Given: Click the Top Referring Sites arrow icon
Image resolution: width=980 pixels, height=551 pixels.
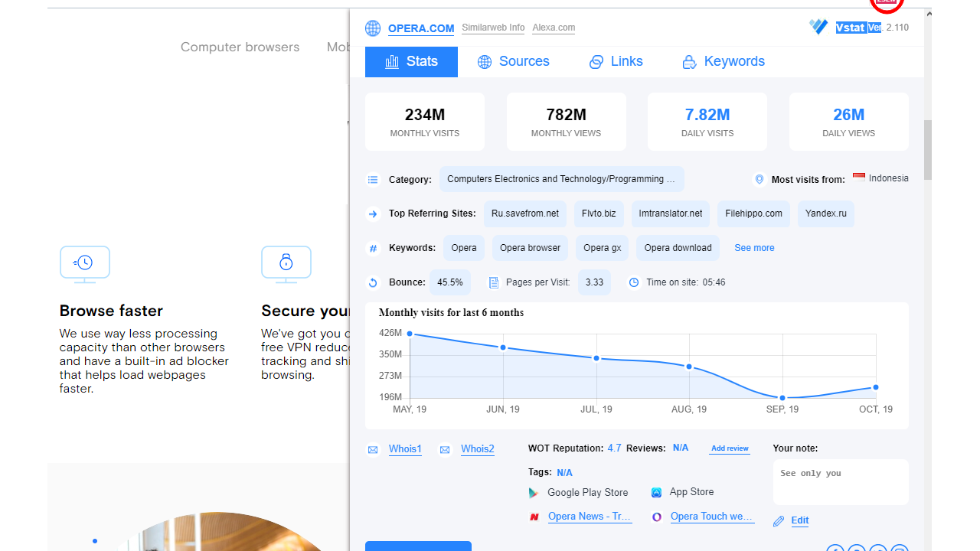Looking at the screenshot, I should point(373,214).
